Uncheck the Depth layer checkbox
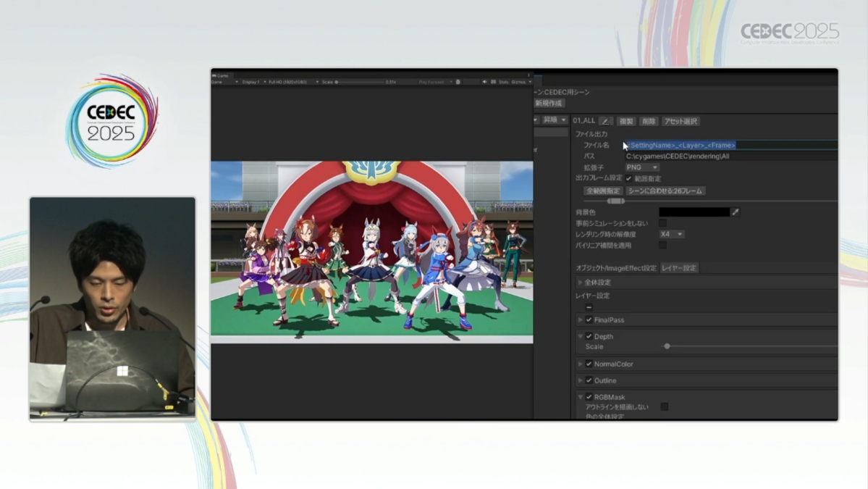 589,336
